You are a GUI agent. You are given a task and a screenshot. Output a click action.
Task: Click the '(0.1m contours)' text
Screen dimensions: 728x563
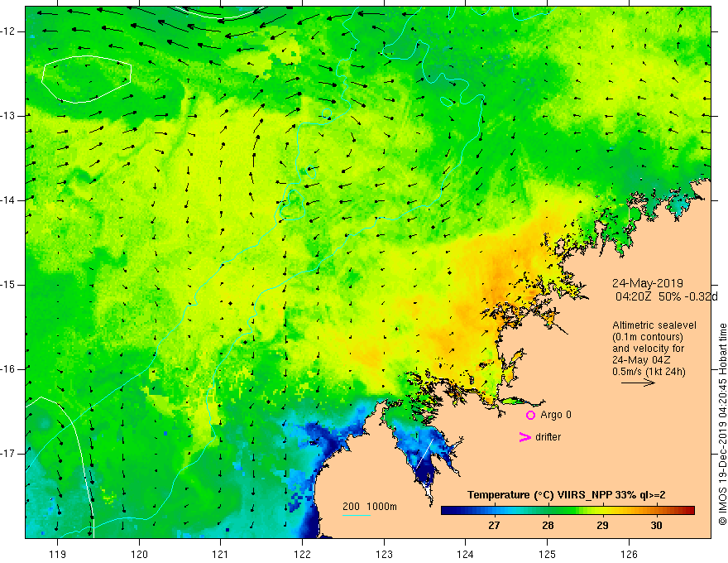click(647, 337)
